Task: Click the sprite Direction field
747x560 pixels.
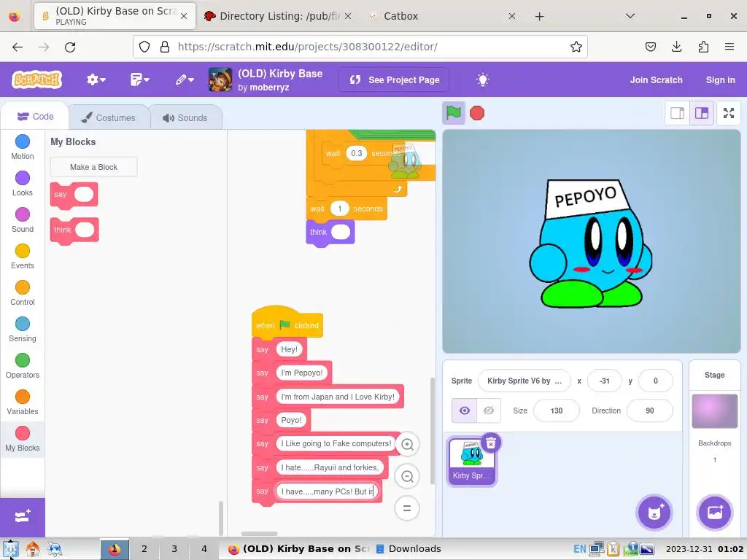Action: click(x=650, y=411)
